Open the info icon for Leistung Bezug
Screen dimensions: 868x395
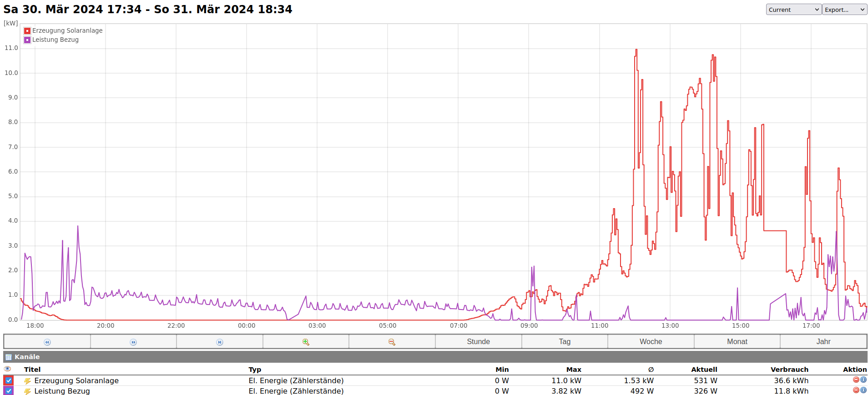click(863, 390)
